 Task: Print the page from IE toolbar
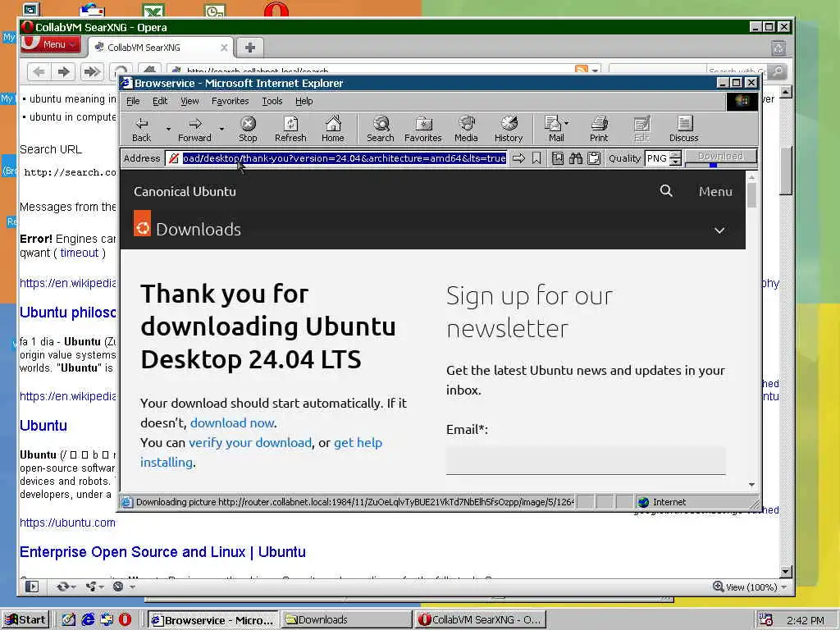pos(598,130)
